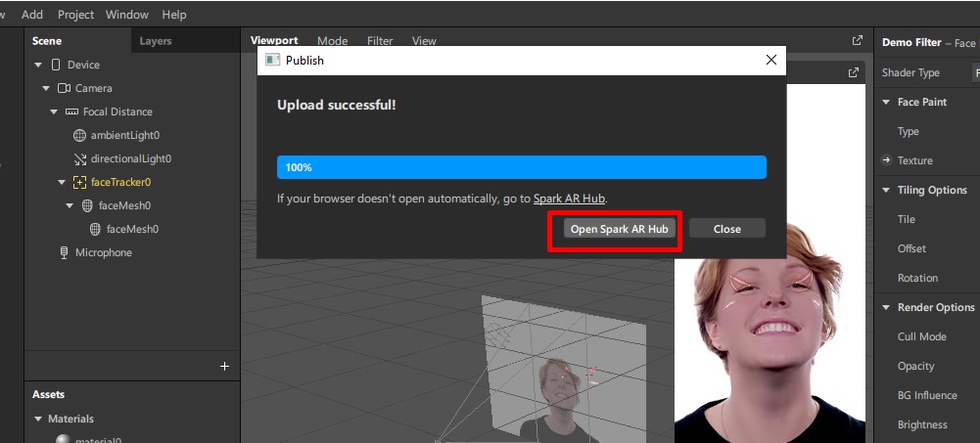Open the Viewport Filter menu
This screenshot has width=980, height=443.
[x=380, y=40]
